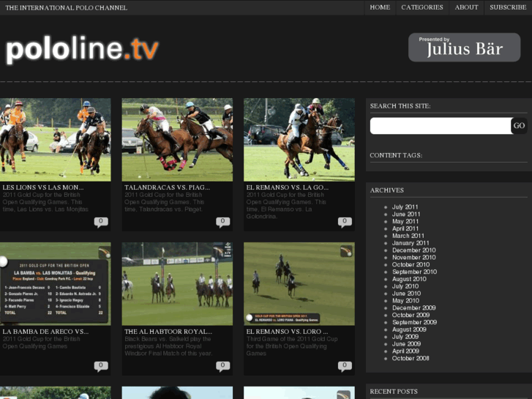Open July 2009 archive
The width and height of the screenshot is (532, 399).
(405, 337)
